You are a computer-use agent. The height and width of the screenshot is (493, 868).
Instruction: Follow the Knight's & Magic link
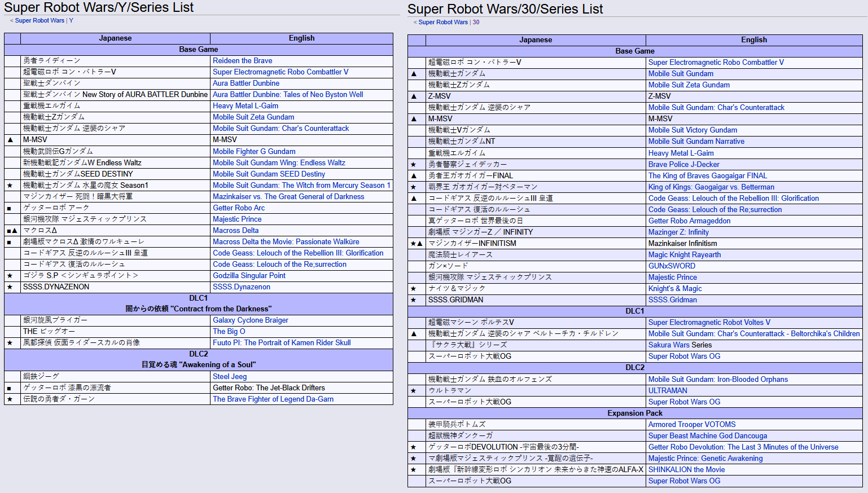pos(675,289)
